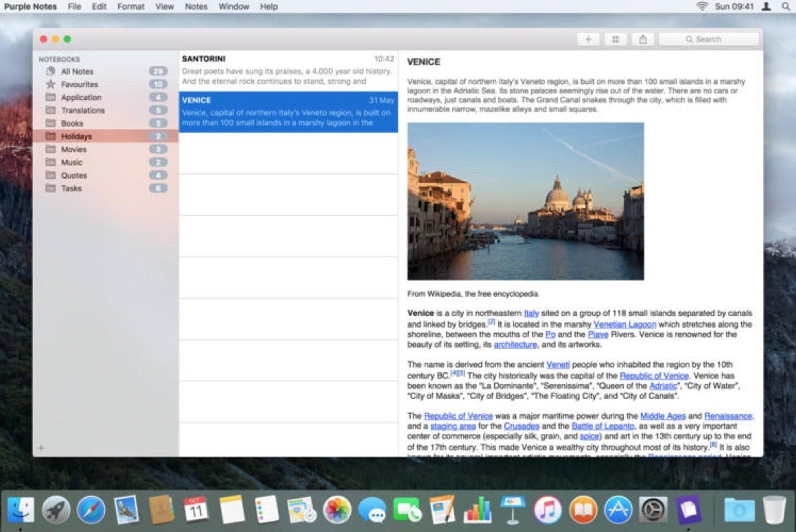Select the All Notes notebook

[106, 71]
